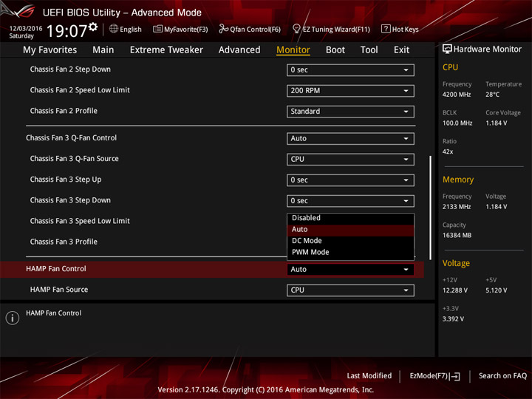Image resolution: width=532 pixels, height=399 pixels.
Task: Click the EZ Tuning Wizard lightbulb icon
Action: pyautogui.click(x=296, y=29)
